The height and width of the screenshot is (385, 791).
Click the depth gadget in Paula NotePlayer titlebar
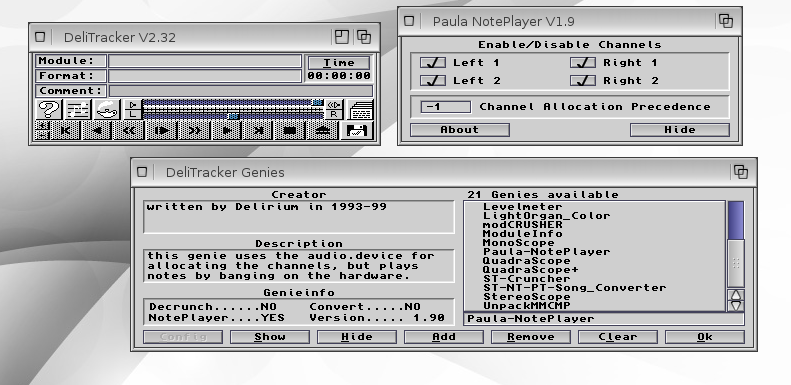pos(726,21)
